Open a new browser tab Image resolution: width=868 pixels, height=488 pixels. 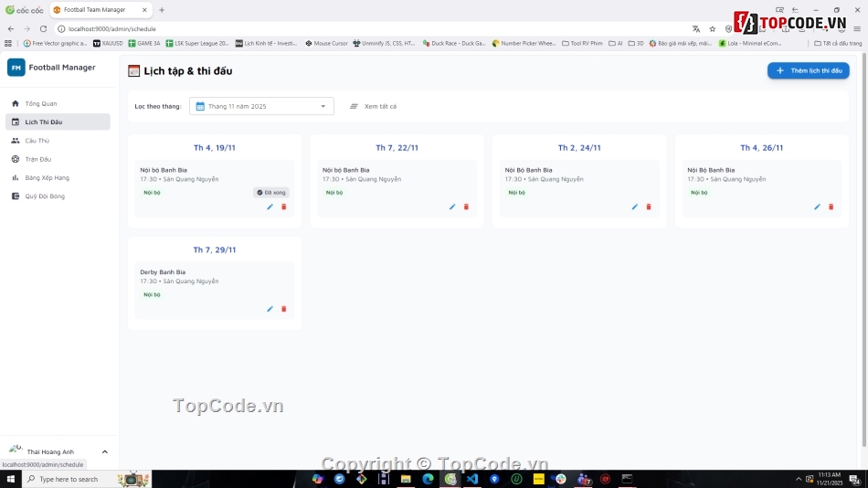point(162,10)
